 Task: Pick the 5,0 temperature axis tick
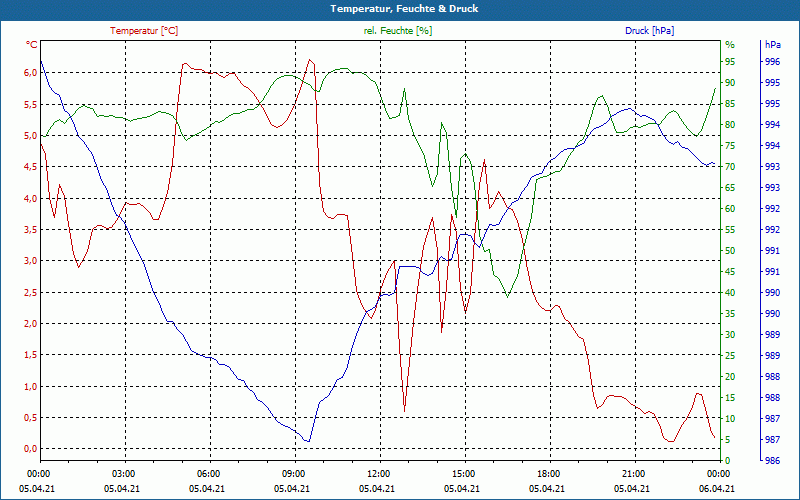[31, 136]
